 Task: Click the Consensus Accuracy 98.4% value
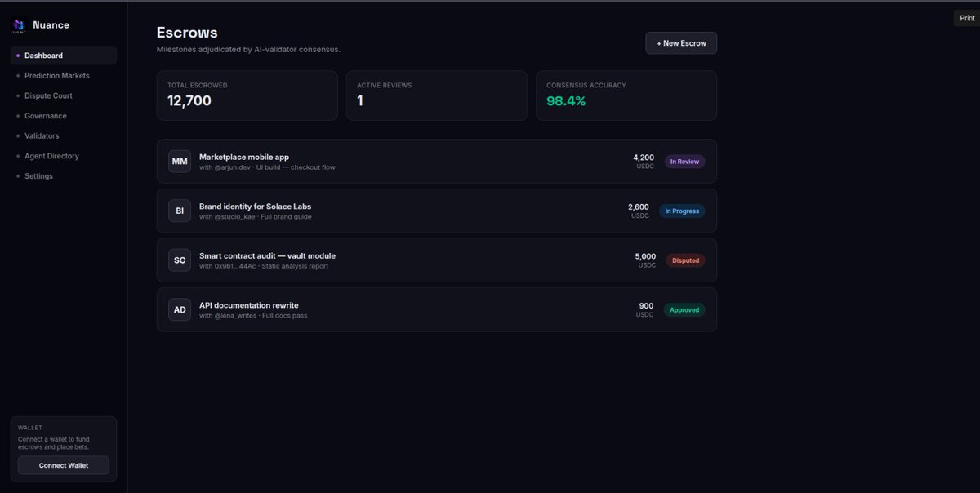click(566, 101)
